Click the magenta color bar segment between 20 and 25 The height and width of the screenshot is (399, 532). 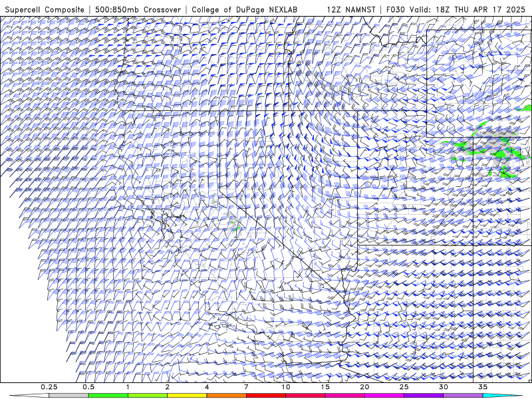[384, 396]
